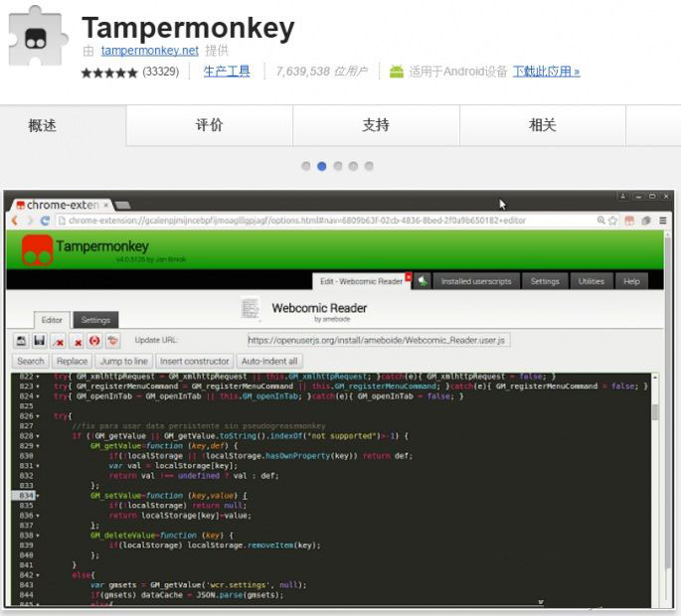Open the top Settings tab in Tampermonkey nav

(545, 281)
